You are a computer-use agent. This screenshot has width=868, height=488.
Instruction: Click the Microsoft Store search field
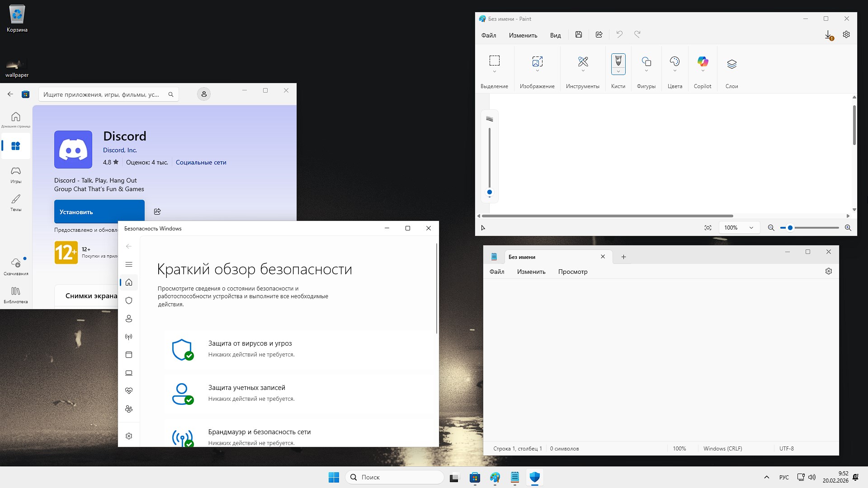tap(102, 94)
